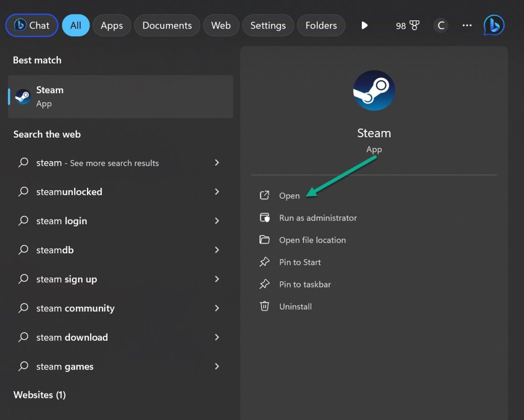The height and width of the screenshot is (420, 524).
Task: Click the Microsoft Rewards medal icon showing 98
Action: 408,25
